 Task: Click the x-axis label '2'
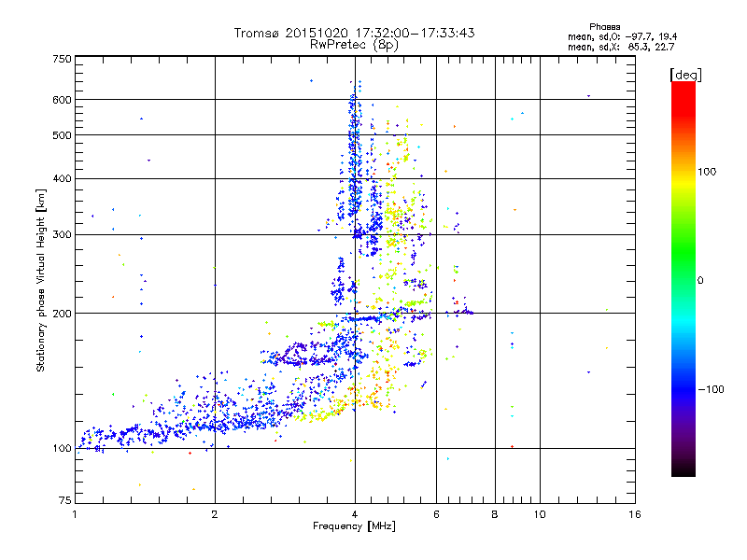point(215,514)
